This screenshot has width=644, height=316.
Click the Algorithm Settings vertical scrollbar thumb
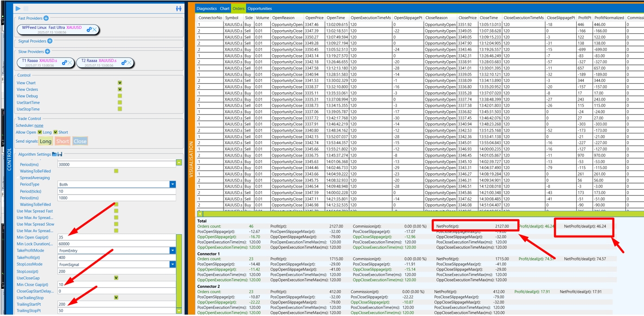[179, 270]
